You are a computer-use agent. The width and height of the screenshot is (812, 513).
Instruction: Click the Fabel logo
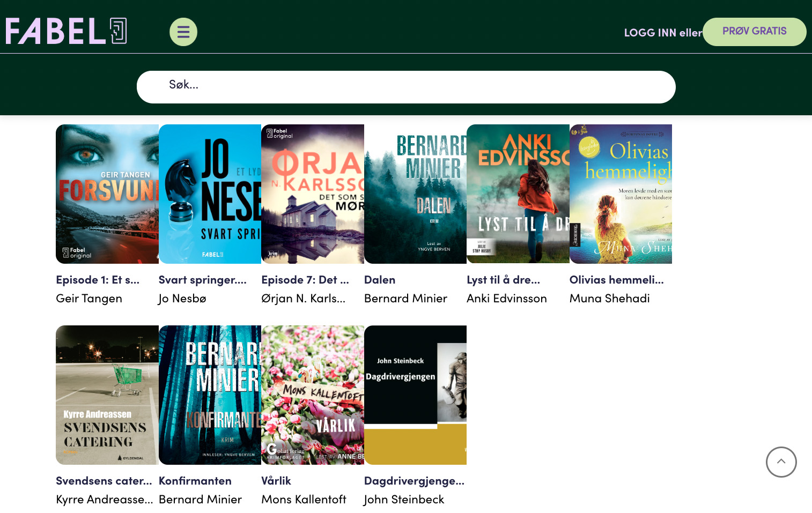[66, 31]
